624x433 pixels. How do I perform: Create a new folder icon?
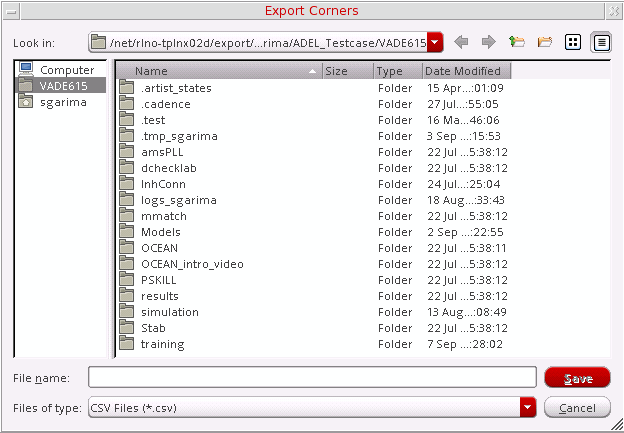point(545,42)
